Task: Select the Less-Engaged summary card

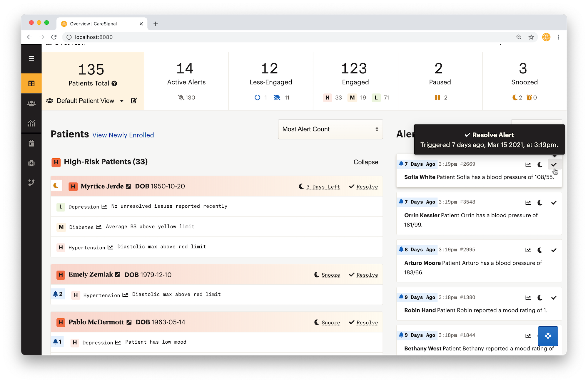Action: 271,81
